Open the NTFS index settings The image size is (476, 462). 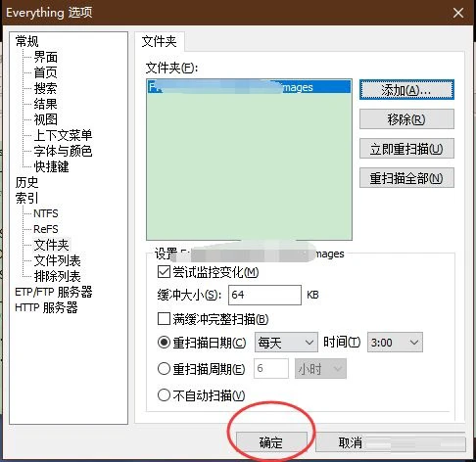[46, 213]
